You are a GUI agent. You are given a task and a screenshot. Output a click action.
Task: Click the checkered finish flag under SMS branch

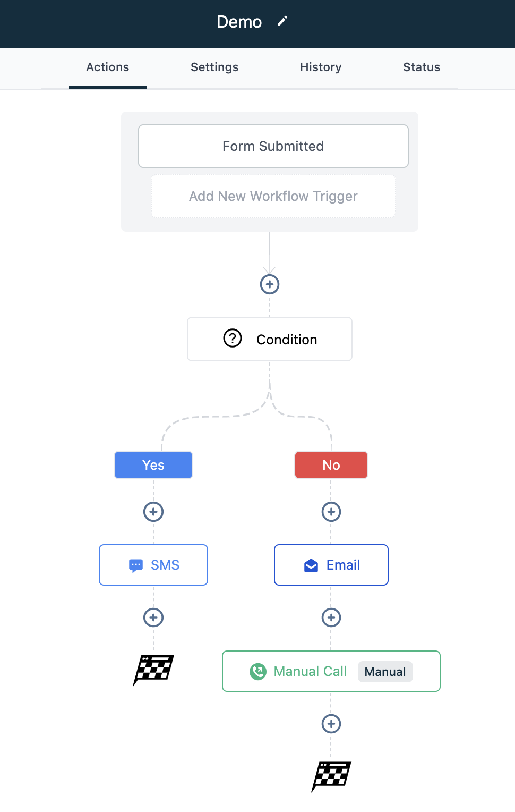point(153,670)
